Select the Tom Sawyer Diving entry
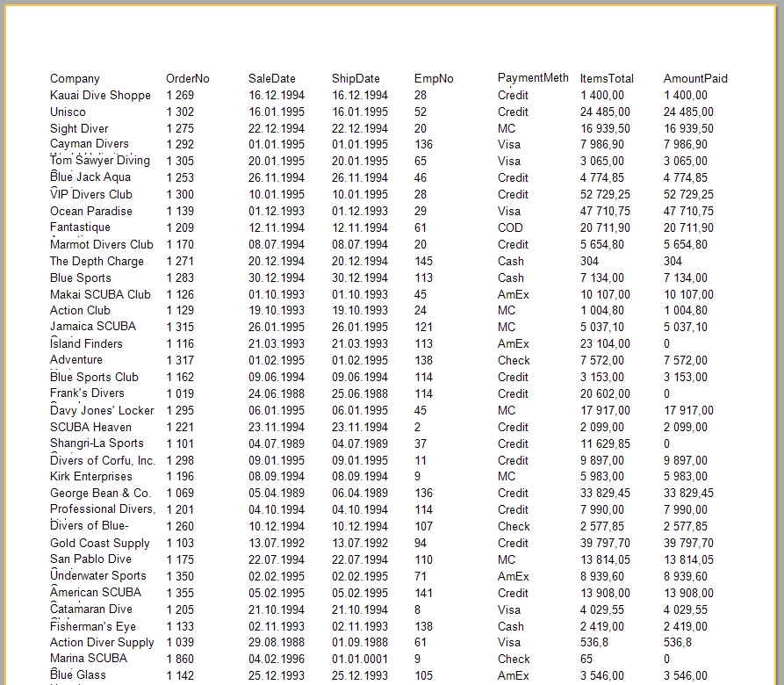 pos(100,161)
